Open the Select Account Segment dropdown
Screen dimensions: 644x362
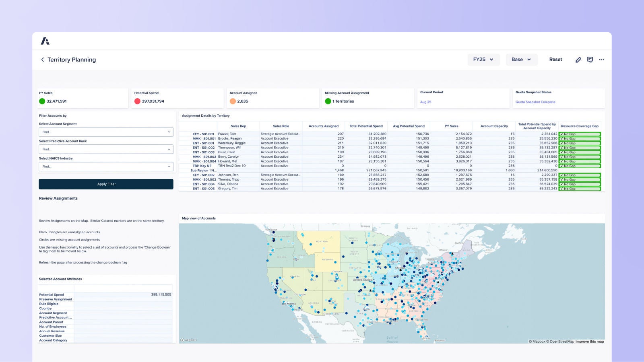[x=106, y=132]
